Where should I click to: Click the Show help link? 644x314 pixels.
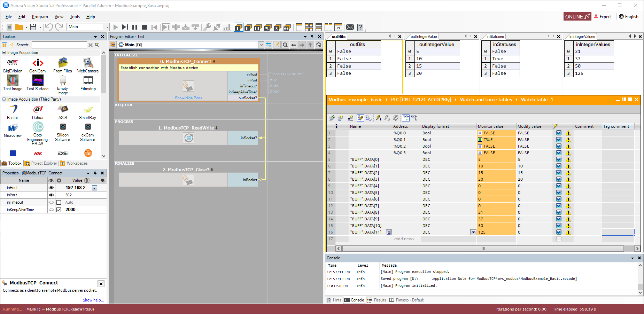[93, 300]
